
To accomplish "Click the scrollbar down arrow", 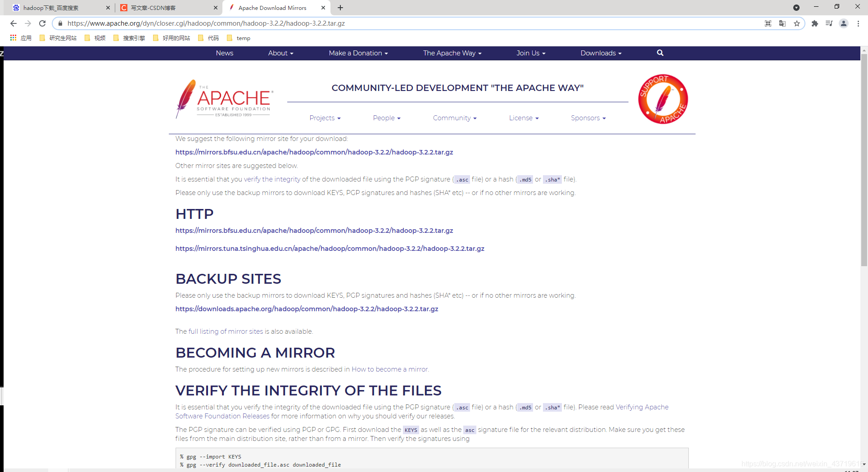I will pyautogui.click(x=864, y=464).
